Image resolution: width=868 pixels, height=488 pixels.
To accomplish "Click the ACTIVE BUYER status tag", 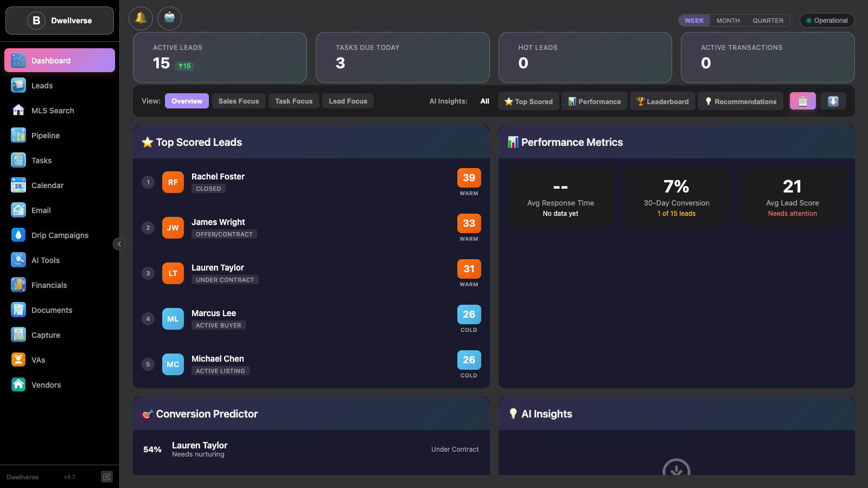I will (x=219, y=325).
